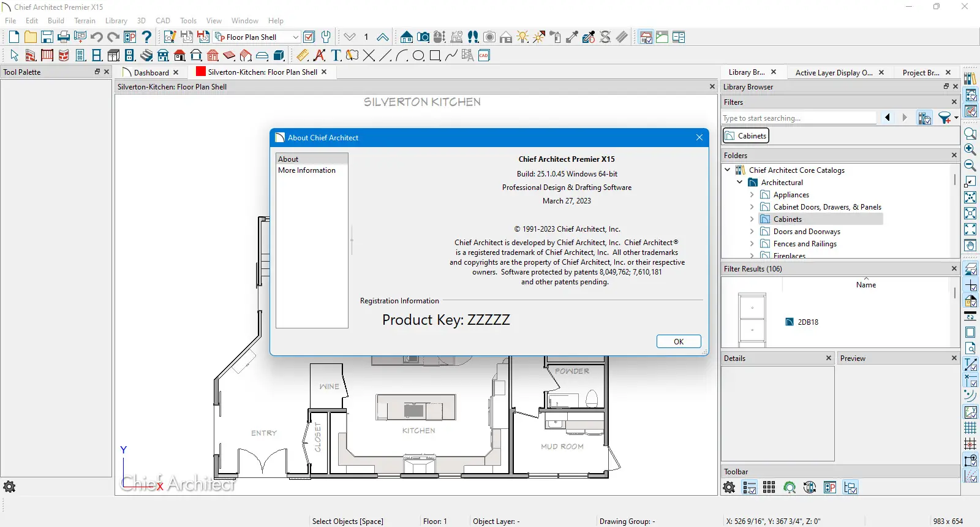Select More Information in About dialog list
Viewport: 980px width, 527px height.
point(307,170)
